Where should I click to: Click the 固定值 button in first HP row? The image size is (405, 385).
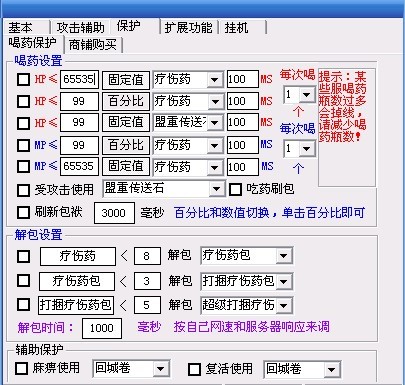[126, 80]
